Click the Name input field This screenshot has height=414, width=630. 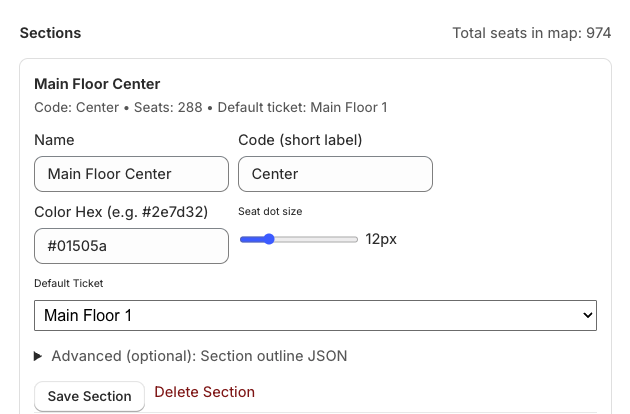131,174
